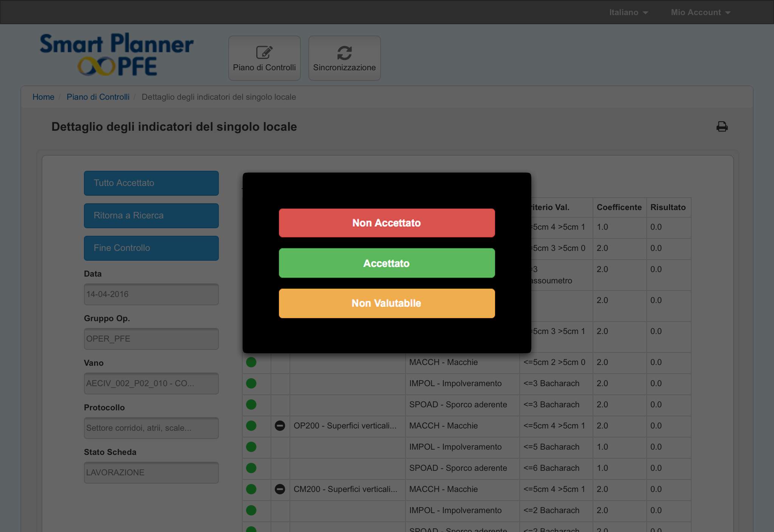Collapse the OP200 Superfici verticali group
The width and height of the screenshot is (774, 532).
pyautogui.click(x=280, y=426)
